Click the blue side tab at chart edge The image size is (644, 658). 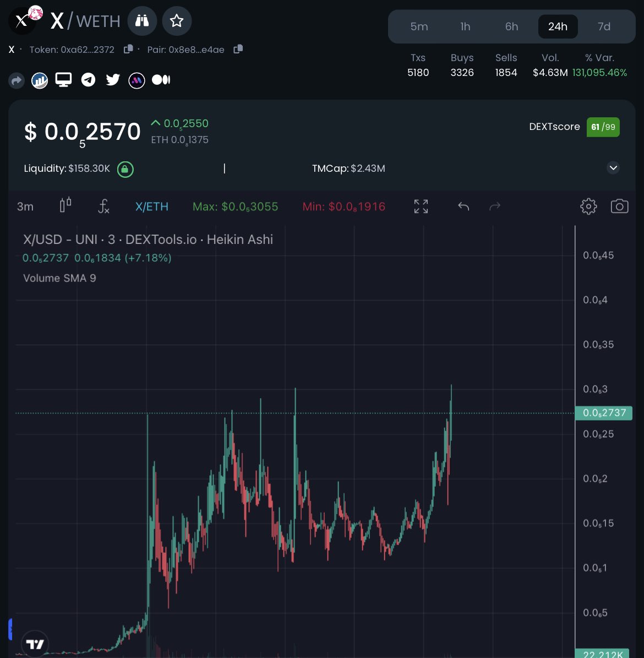(10, 629)
